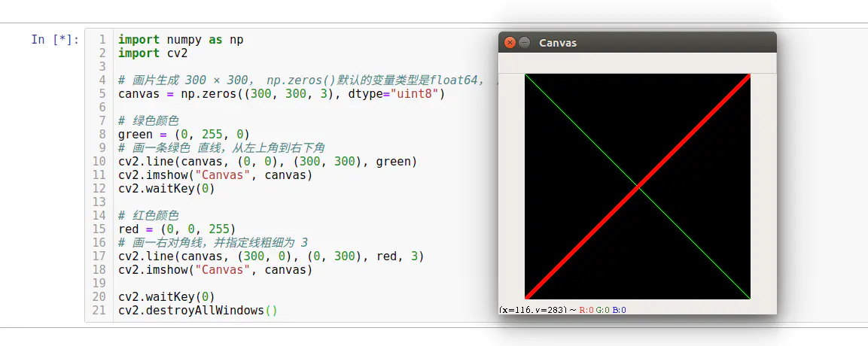Click the "uint8" string in line 5
Image resolution: width=868 pixels, height=346 pixels.
[x=413, y=94]
